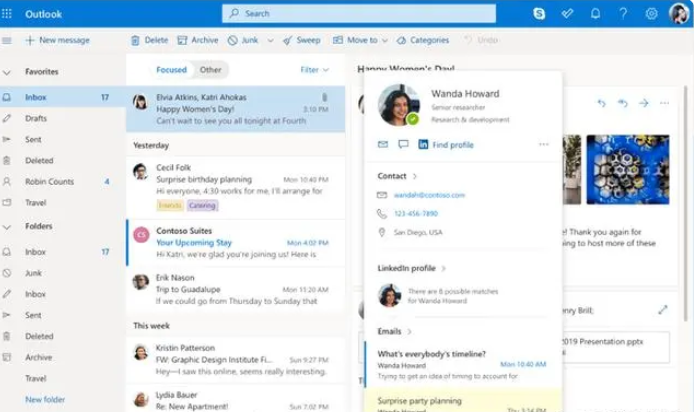Toggle the hamburger navigation pane
Image resolution: width=694 pixels, height=412 pixels.
point(7,41)
